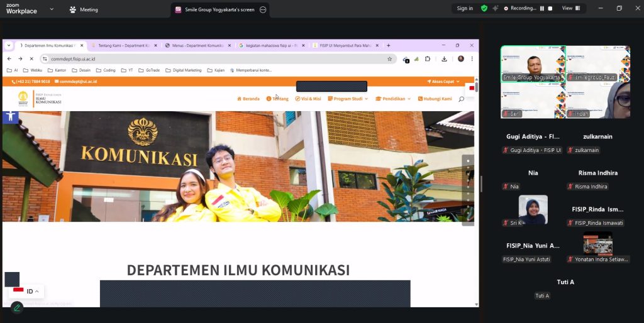Pause the Zoom recording
644x323 pixels.
tap(542, 8)
